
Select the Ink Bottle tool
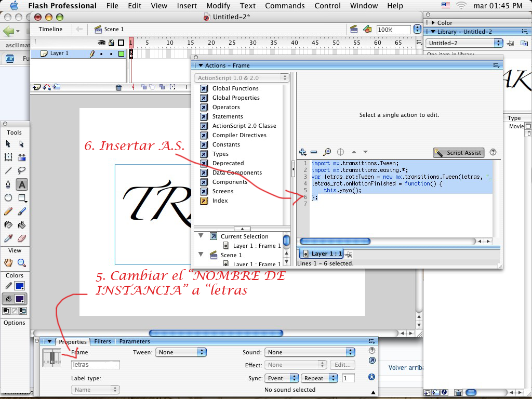click(8, 224)
